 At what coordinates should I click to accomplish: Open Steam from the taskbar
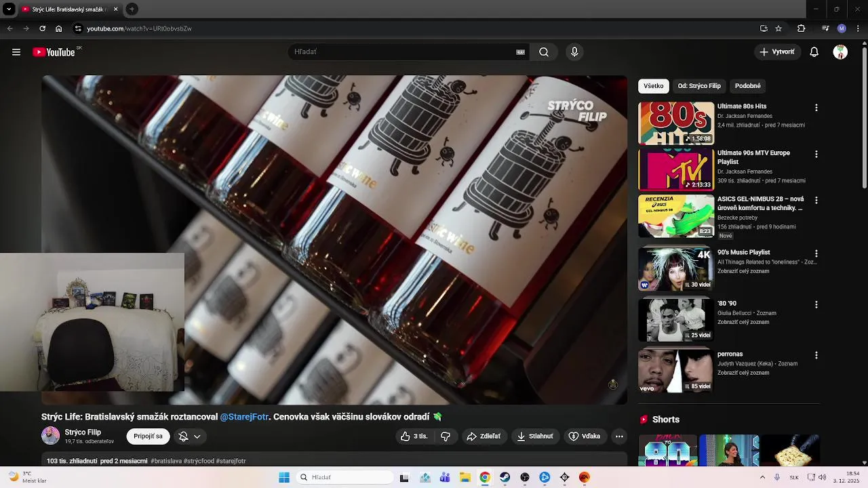[505, 477]
